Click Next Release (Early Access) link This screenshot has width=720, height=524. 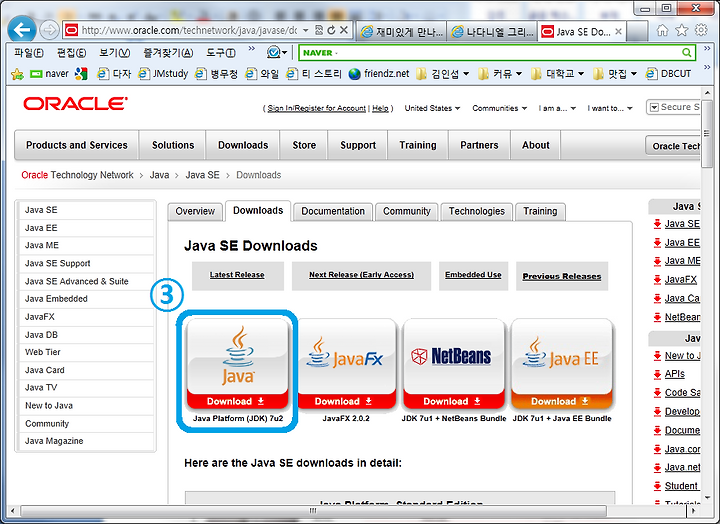(361, 275)
